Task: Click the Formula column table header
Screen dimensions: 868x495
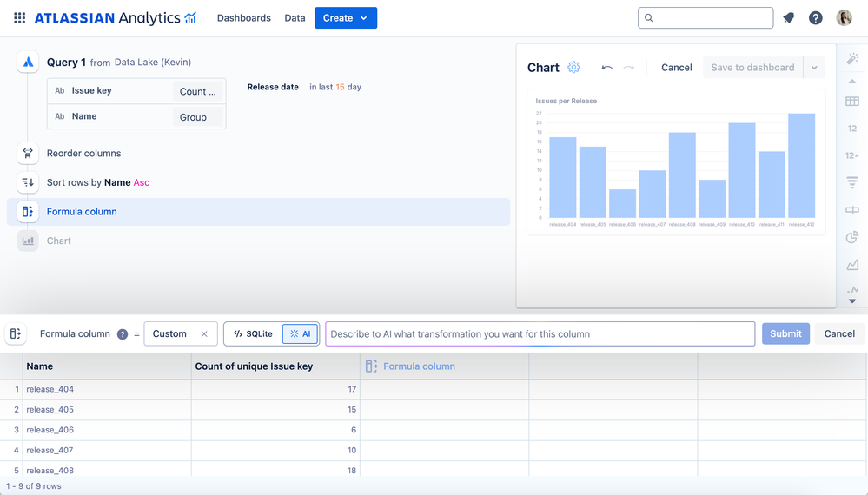Action: [x=445, y=366]
